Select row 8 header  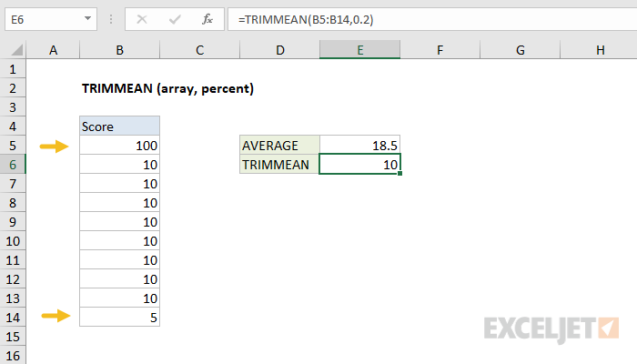pyautogui.click(x=13, y=203)
